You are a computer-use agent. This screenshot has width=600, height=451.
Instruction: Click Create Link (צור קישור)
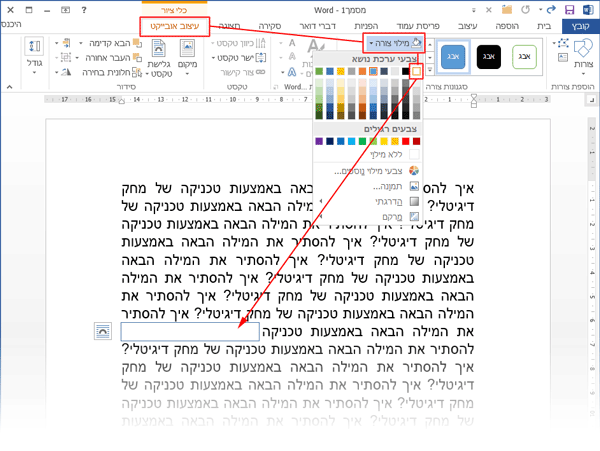coord(243,72)
